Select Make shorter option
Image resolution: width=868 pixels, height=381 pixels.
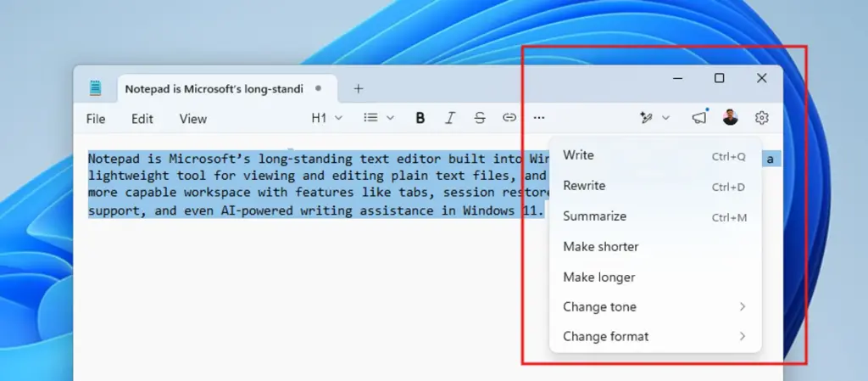pos(655,246)
